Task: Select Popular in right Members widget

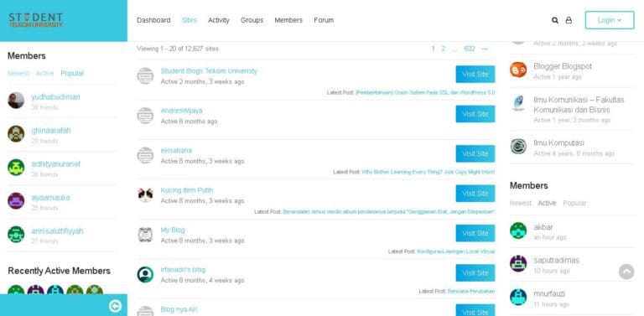Action: [x=574, y=203]
